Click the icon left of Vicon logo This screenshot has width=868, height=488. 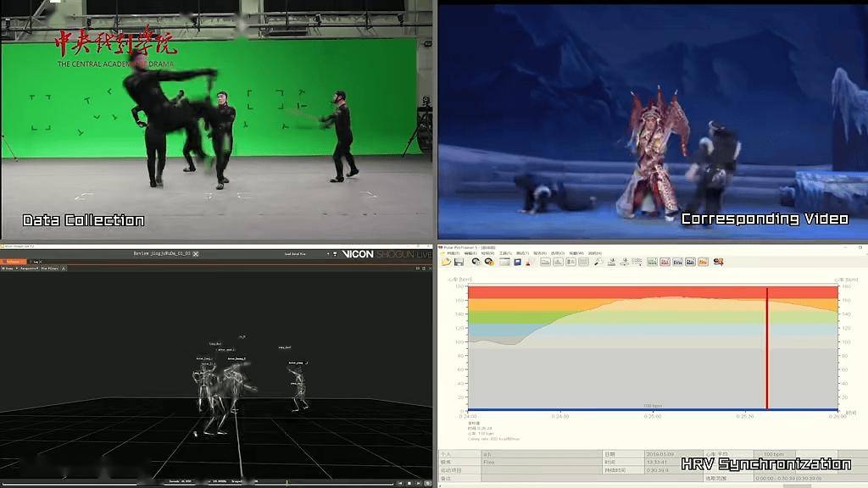click(x=334, y=253)
